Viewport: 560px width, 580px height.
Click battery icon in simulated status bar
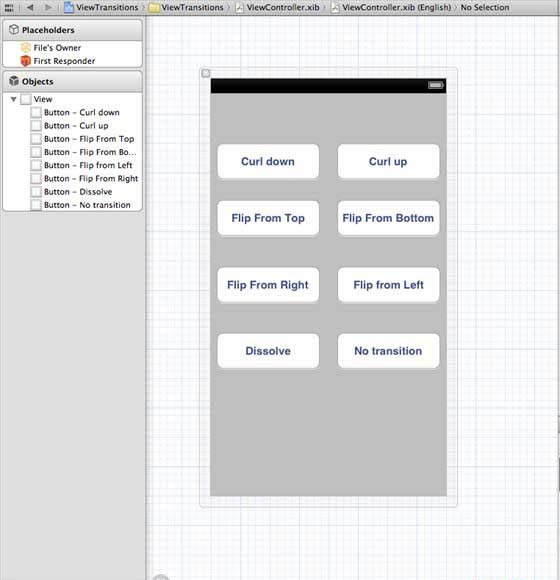(436, 85)
